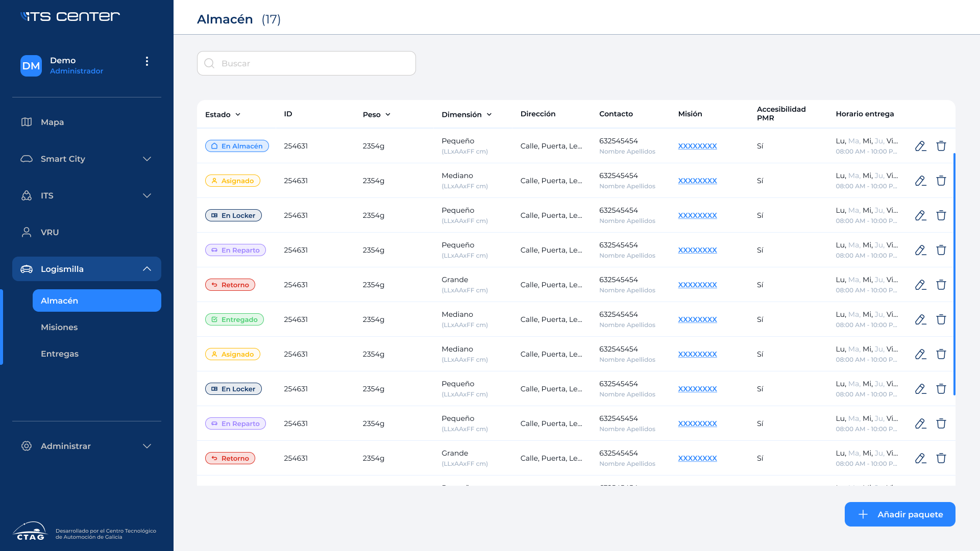
Task: Open the Misiones submenu item
Action: coord(59,327)
